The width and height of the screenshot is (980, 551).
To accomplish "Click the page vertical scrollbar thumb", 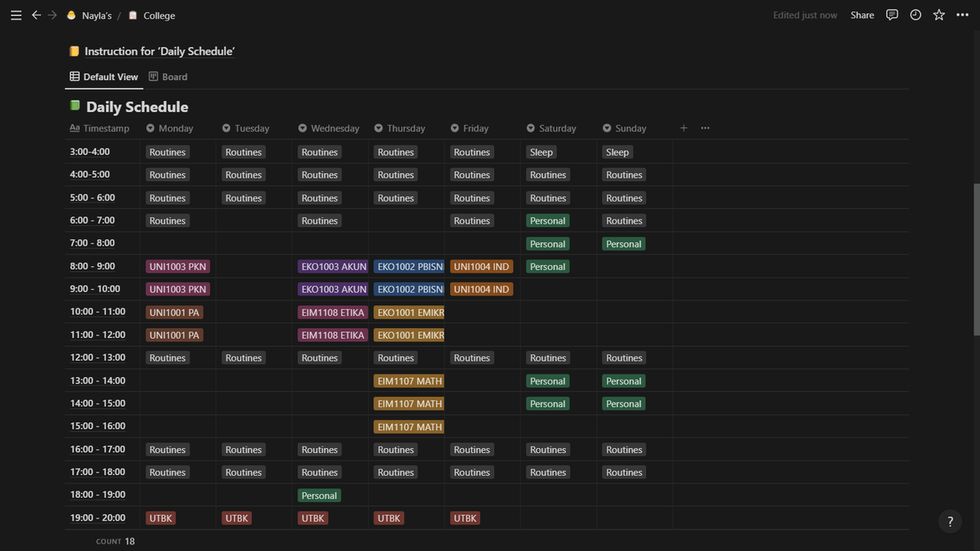I will point(977,259).
